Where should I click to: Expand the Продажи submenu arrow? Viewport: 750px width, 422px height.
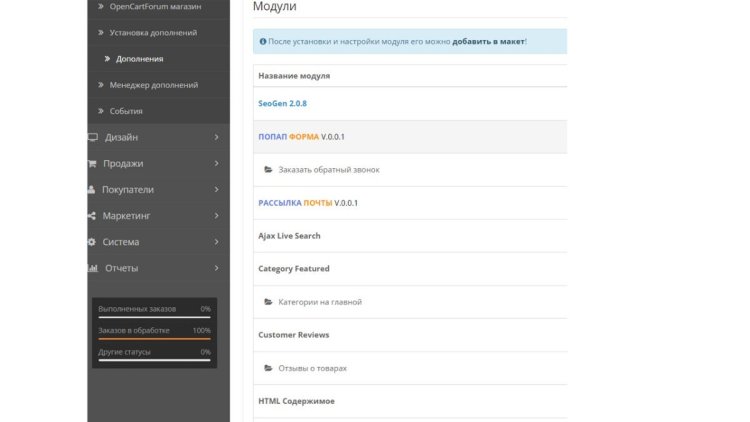(216, 163)
